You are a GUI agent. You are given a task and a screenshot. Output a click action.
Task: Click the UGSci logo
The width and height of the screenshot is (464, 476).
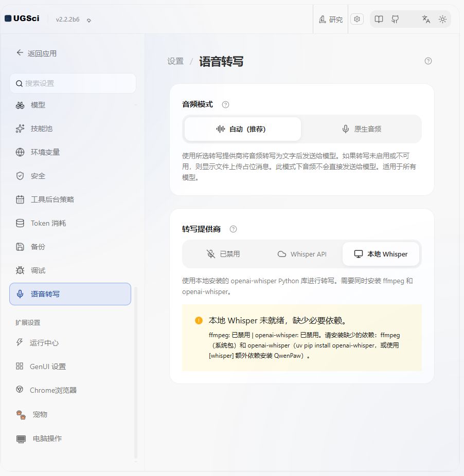point(22,19)
